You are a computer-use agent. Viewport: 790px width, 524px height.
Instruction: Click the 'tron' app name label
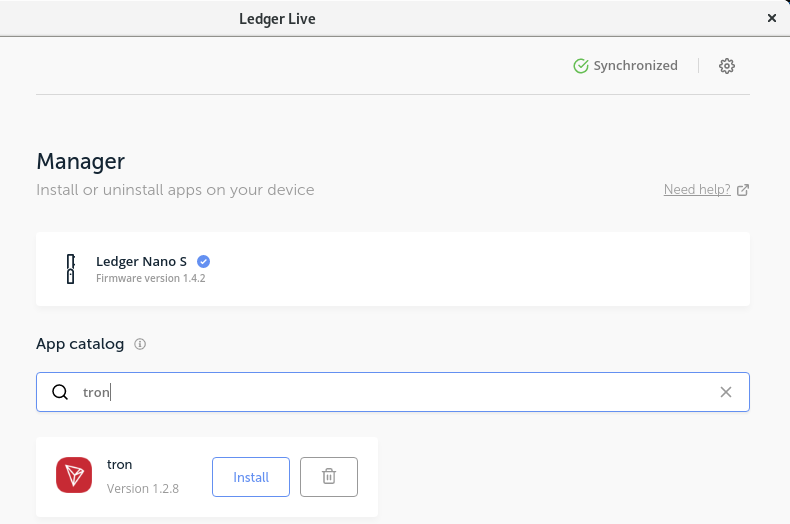[119, 465]
